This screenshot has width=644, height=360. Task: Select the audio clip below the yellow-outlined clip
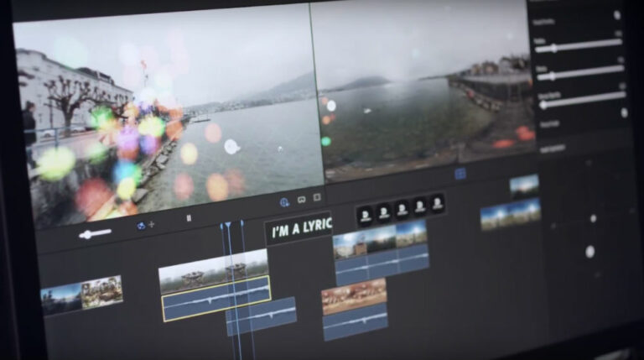[262, 316]
